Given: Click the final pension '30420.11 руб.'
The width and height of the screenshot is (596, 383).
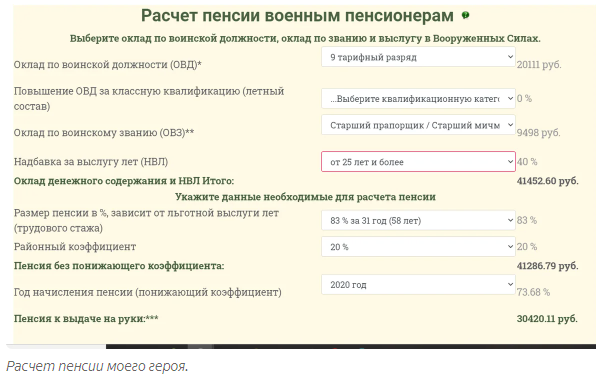Looking at the screenshot, I should [547, 318].
